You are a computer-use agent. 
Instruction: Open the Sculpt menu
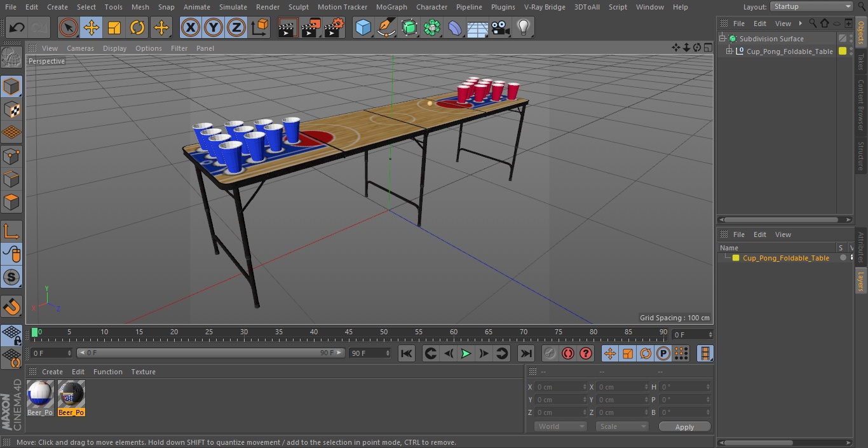[x=298, y=7]
